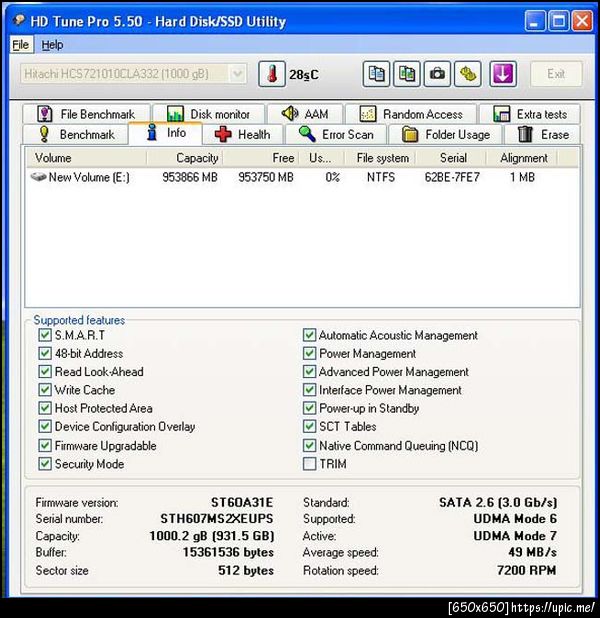Toggle the Device Configuration Overlay checkbox
This screenshot has height=618, width=600.
coord(45,426)
